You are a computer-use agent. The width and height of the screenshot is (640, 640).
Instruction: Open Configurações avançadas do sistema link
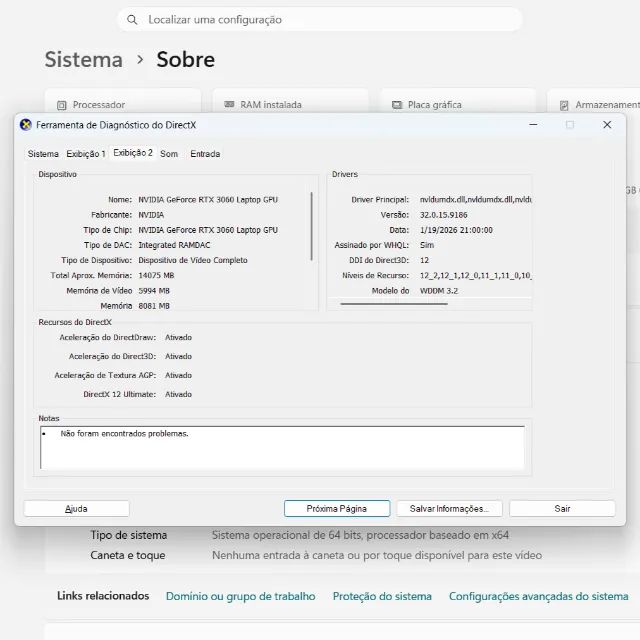click(x=538, y=596)
